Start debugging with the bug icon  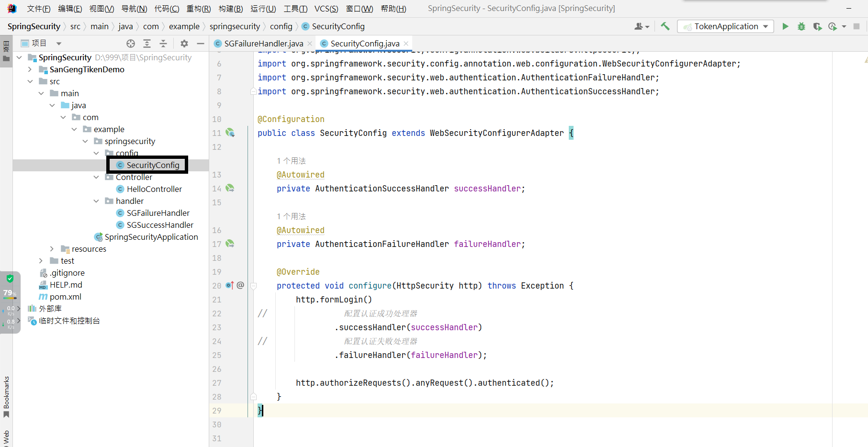tap(801, 26)
